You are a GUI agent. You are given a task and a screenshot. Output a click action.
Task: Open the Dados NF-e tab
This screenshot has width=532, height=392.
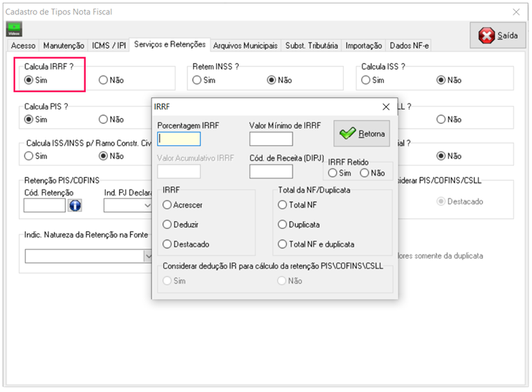pos(408,46)
